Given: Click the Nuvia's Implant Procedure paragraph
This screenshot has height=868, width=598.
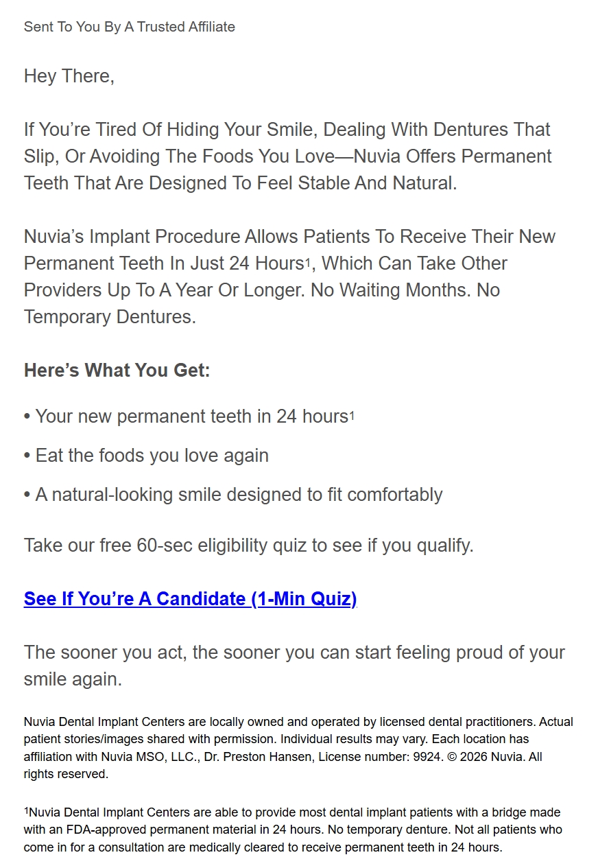Looking at the screenshot, I should click(x=289, y=277).
